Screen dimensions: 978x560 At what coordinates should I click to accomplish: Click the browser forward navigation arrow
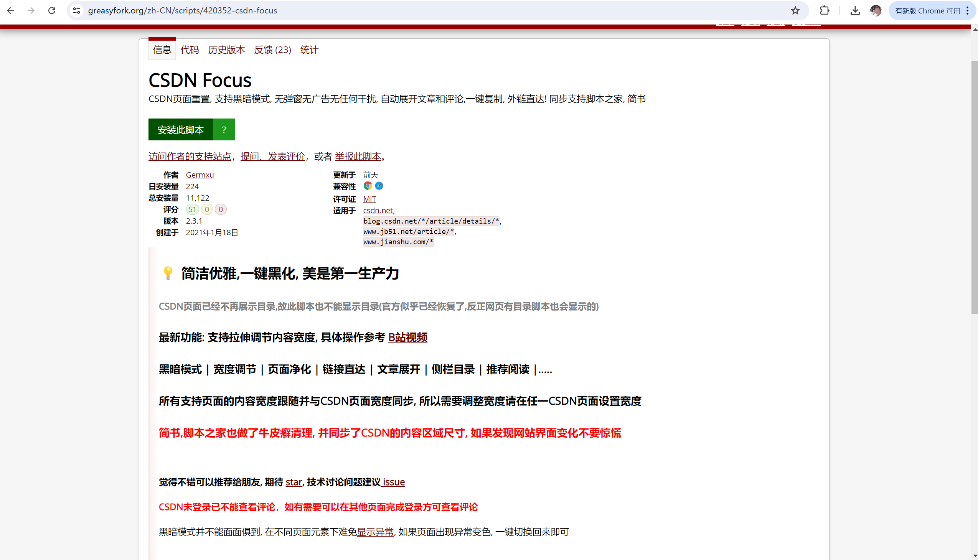[x=31, y=10]
